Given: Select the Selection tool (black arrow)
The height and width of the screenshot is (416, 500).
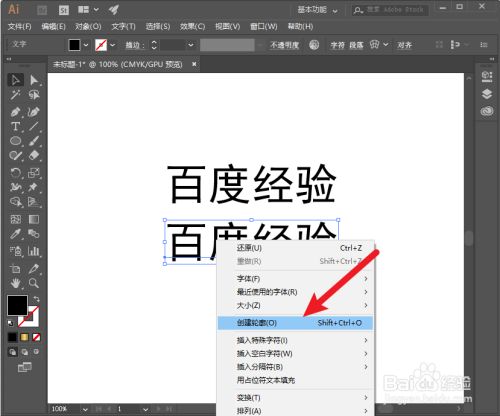Looking at the screenshot, I should tap(15, 80).
